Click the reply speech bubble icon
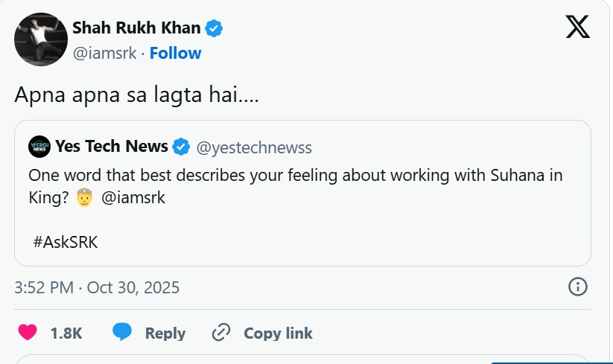 click(x=123, y=333)
